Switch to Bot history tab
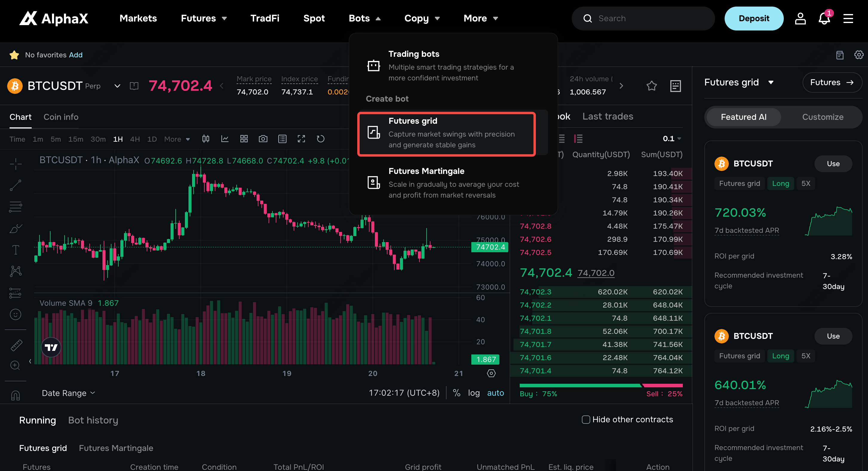This screenshot has width=868, height=471. click(x=93, y=420)
